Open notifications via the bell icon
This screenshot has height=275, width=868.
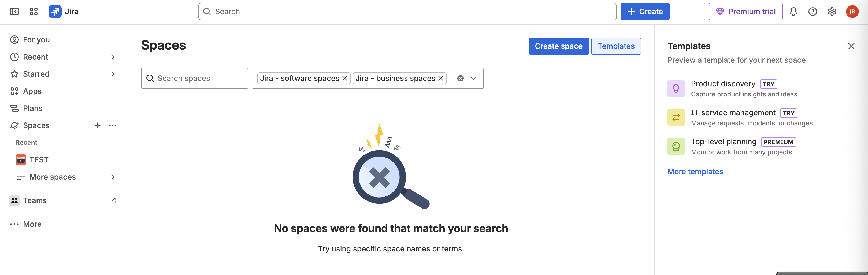coord(793,11)
